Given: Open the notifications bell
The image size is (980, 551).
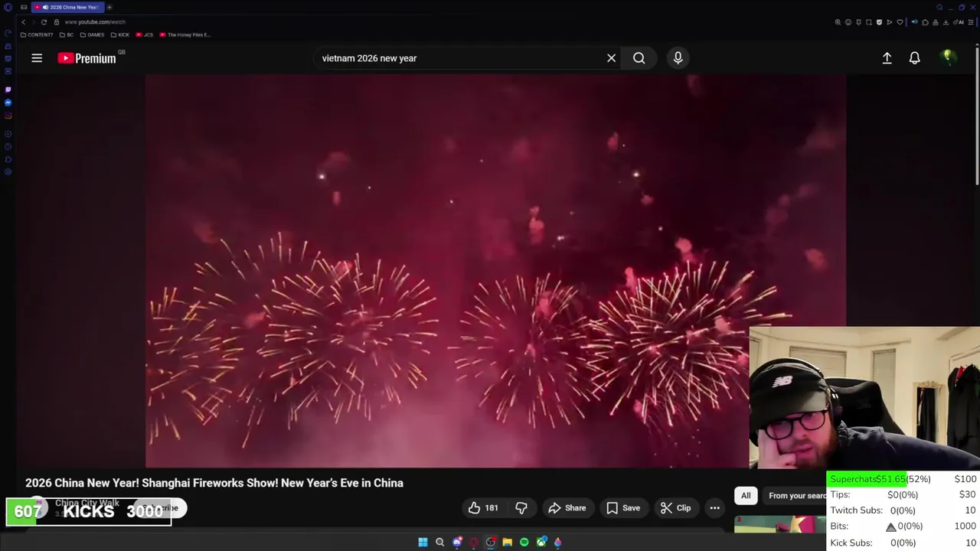Looking at the screenshot, I should pyautogui.click(x=914, y=58).
